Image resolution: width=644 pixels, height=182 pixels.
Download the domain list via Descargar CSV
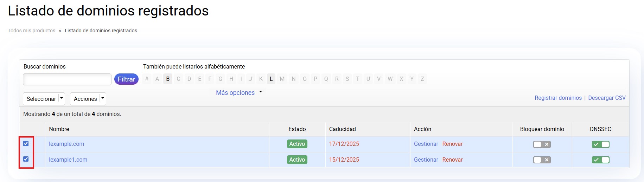click(x=607, y=98)
